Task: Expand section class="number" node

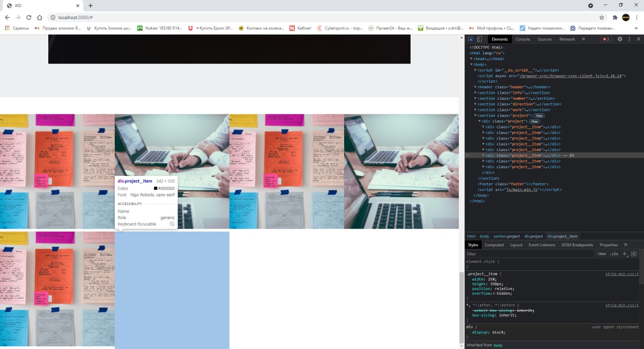Action: point(476,98)
